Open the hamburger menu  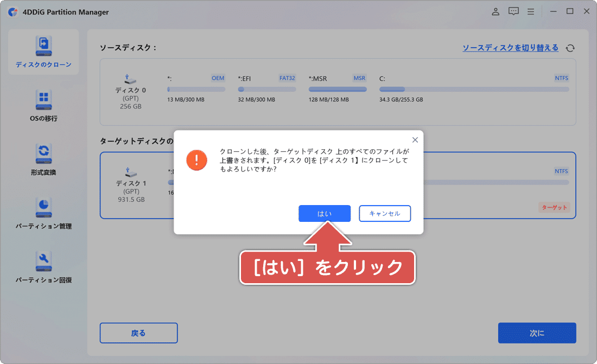click(x=531, y=11)
